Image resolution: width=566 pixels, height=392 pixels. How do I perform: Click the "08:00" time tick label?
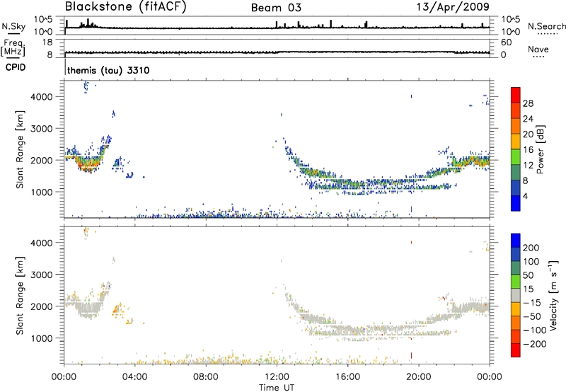[x=206, y=377]
